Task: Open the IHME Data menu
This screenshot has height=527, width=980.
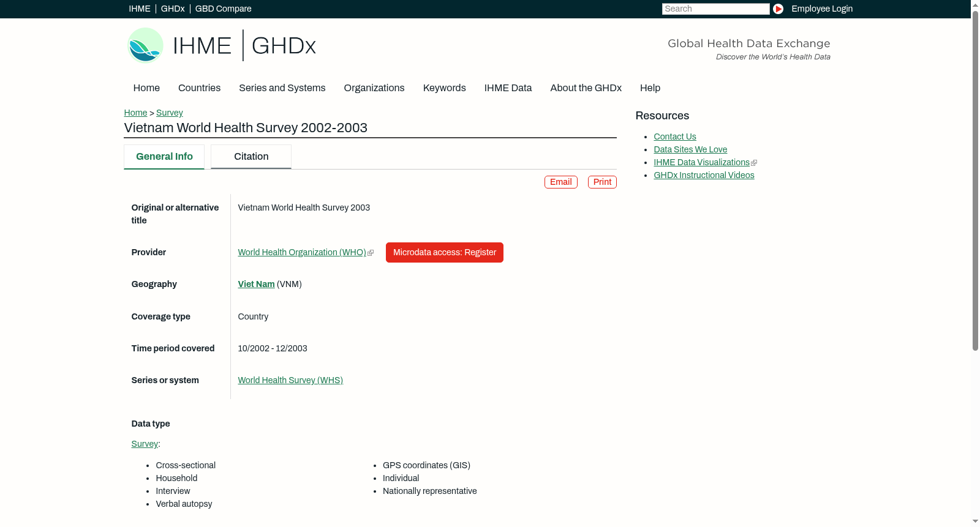Action: pos(508,88)
